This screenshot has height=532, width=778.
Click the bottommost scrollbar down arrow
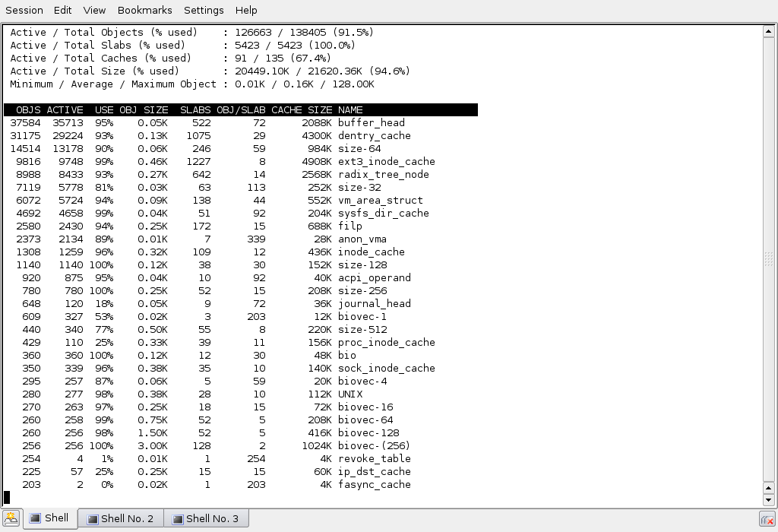(768, 500)
